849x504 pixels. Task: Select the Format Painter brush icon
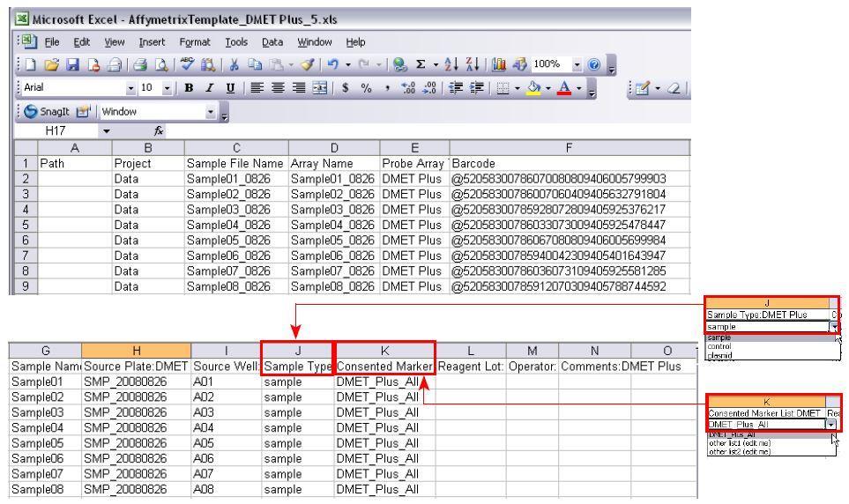click(308, 65)
